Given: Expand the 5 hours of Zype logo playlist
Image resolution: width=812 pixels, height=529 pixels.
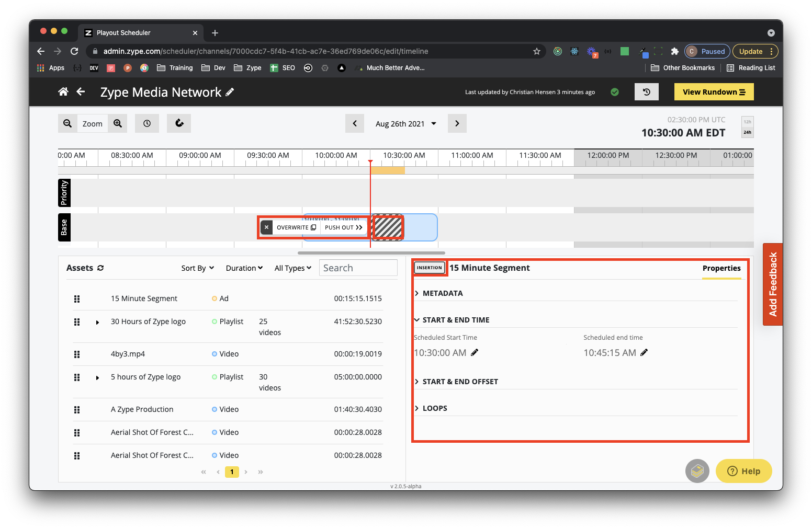Looking at the screenshot, I should (x=97, y=378).
